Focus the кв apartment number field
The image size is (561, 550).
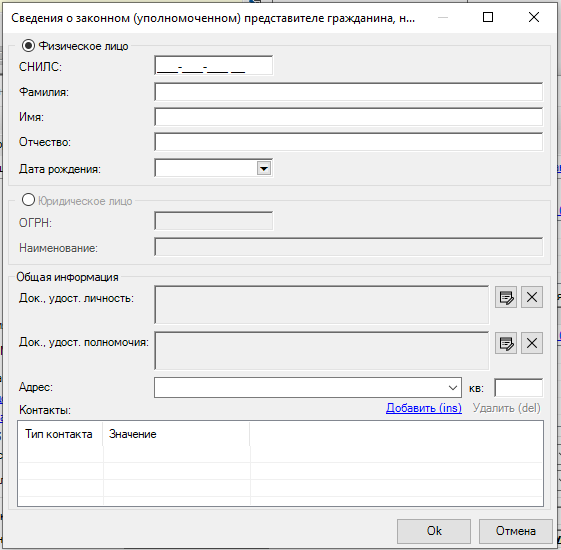tap(518, 388)
